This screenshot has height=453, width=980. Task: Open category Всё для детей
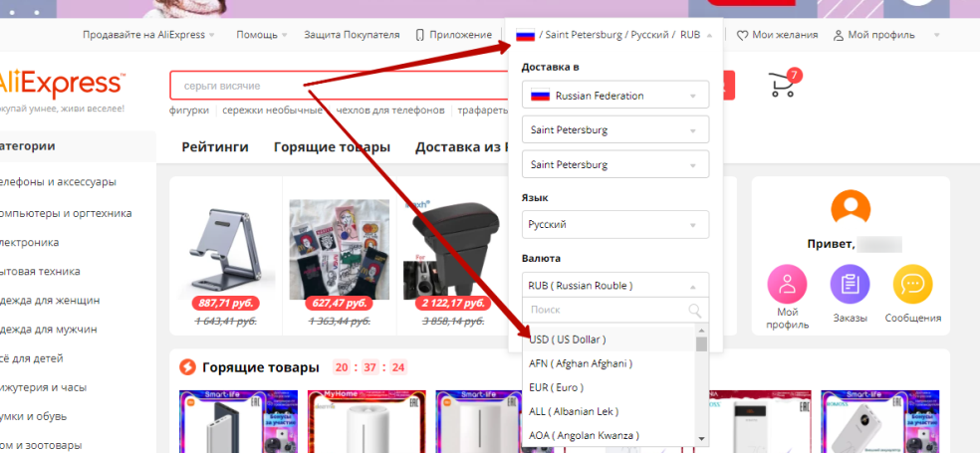click(31, 358)
